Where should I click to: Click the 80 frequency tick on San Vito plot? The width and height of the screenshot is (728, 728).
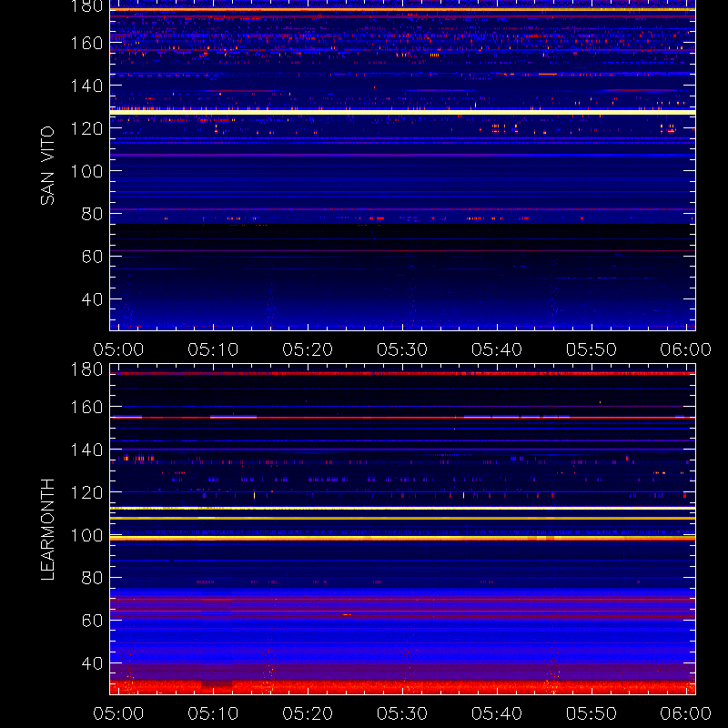93,214
